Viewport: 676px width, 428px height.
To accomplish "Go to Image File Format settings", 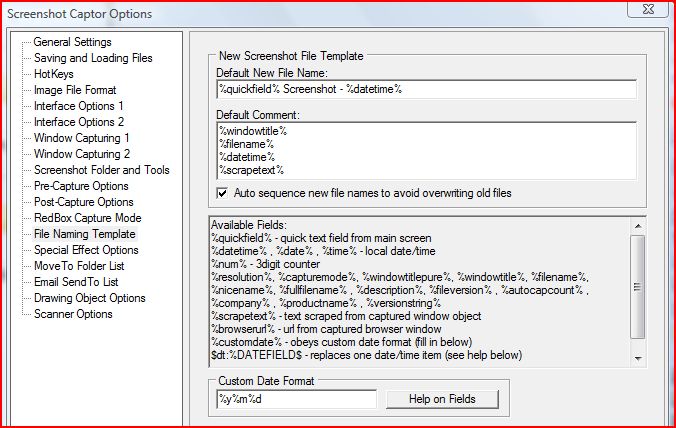I will point(75,90).
